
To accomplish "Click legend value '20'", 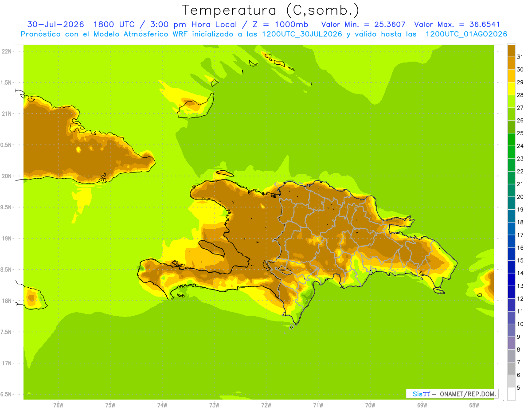I will pos(520,197).
